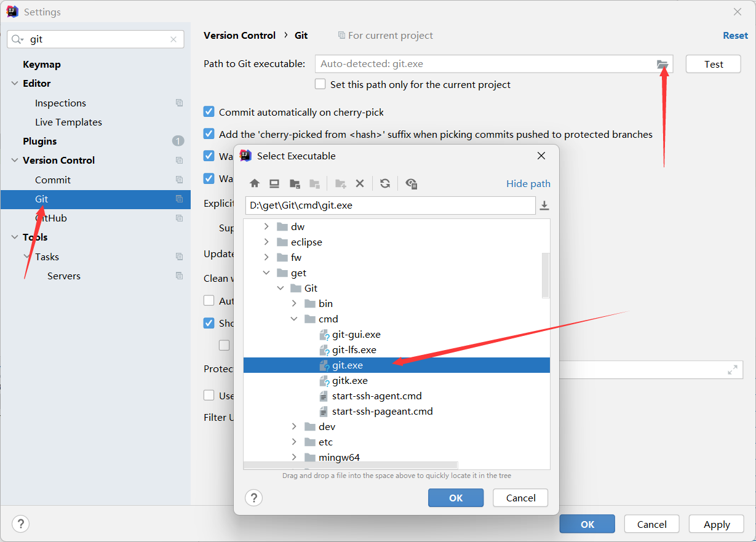756x542 pixels.
Task: Click the project-level icon beside GitHub
Action: point(179,218)
